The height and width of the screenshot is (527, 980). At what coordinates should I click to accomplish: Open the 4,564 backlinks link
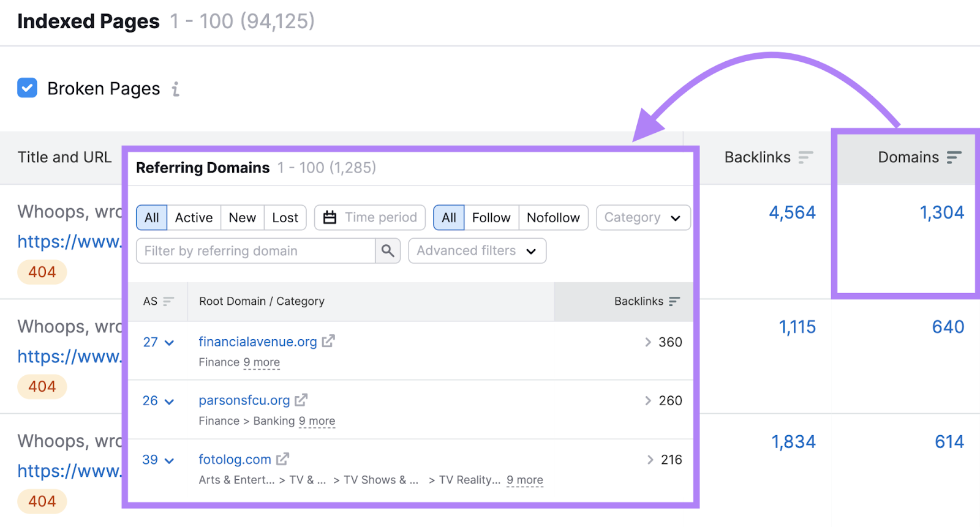tap(792, 212)
